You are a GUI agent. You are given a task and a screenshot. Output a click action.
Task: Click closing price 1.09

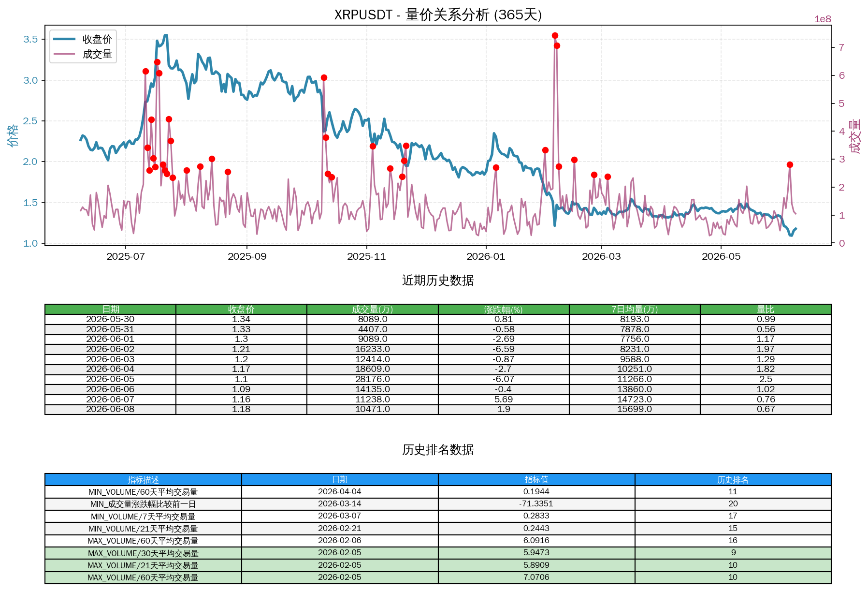pyautogui.click(x=241, y=389)
